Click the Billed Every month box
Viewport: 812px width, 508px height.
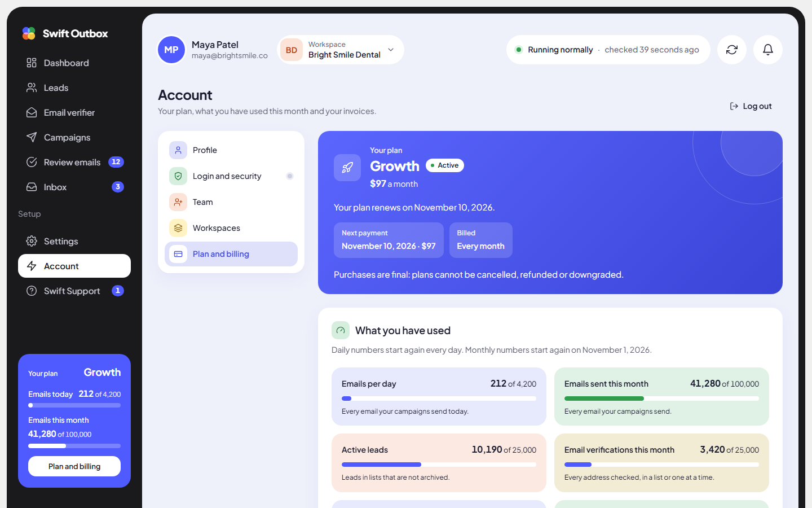(x=480, y=240)
